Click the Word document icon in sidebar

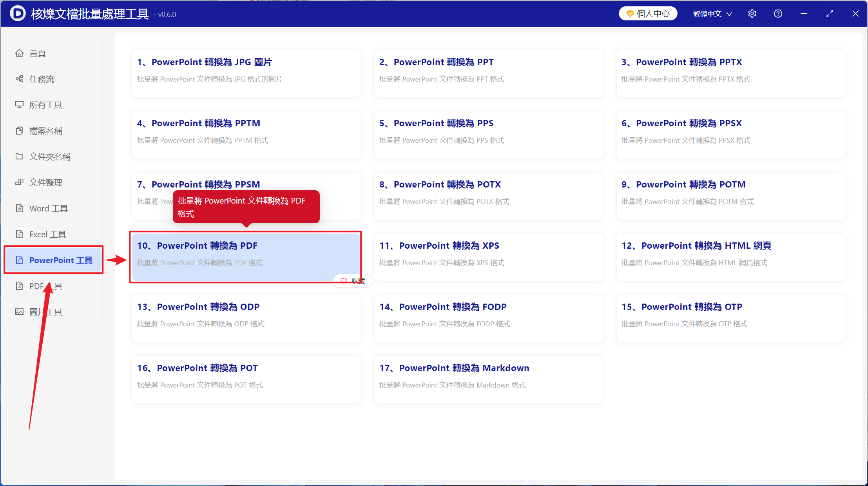pyautogui.click(x=19, y=208)
